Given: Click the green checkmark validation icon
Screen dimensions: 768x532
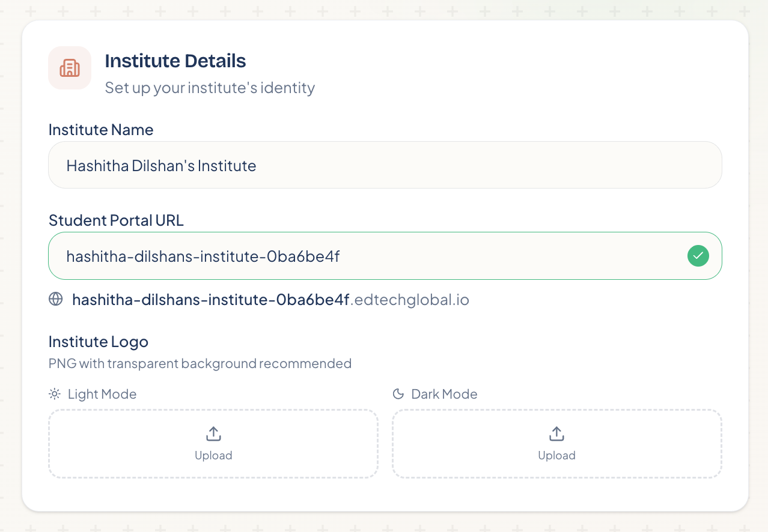Looking at the screenshot, I should (698, 256).
